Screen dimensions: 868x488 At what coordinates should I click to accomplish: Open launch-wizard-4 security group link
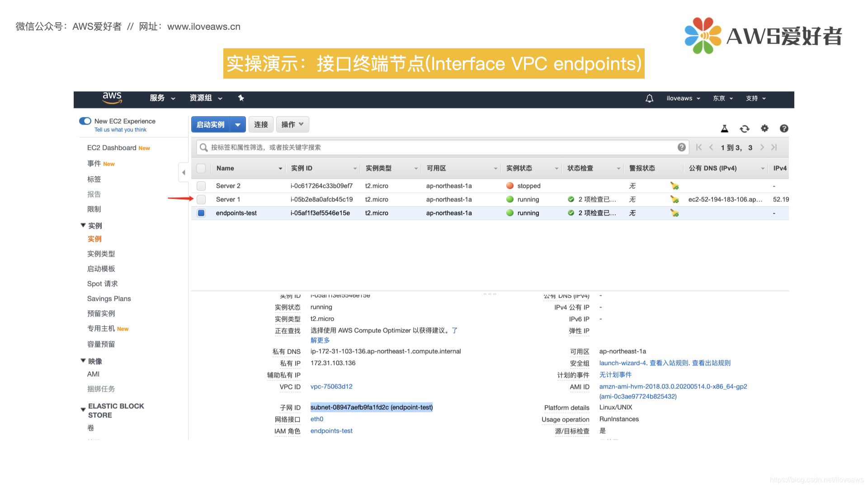623,363
